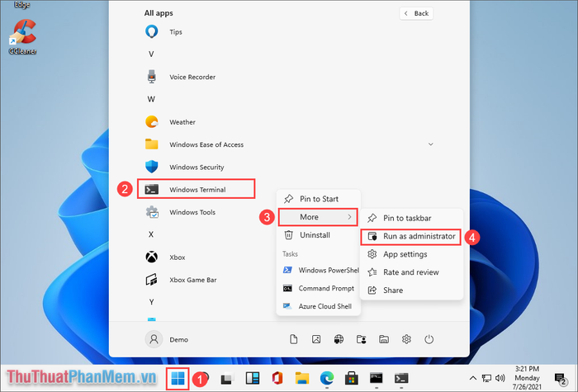This screenshot has height=392, width=578.
Task: Open the Pictures folder shortcut icon
Action: point(316,339)
